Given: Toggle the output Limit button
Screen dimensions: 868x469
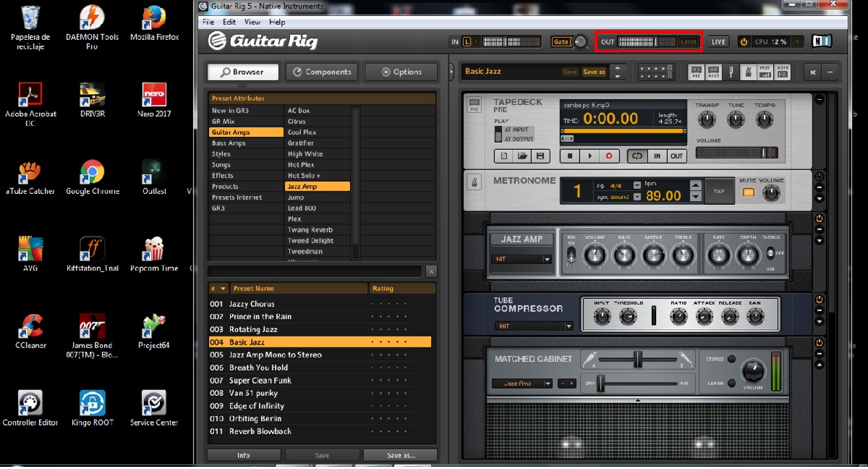Looking at the screenshot, I should point(689,42).
